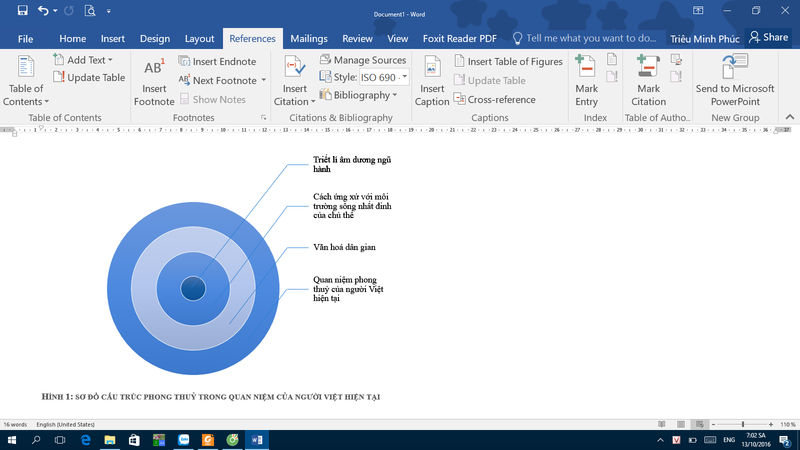Open the Mailings ribbon tab
This screenshot has height=450, width=800.
[x=309, y=38]
